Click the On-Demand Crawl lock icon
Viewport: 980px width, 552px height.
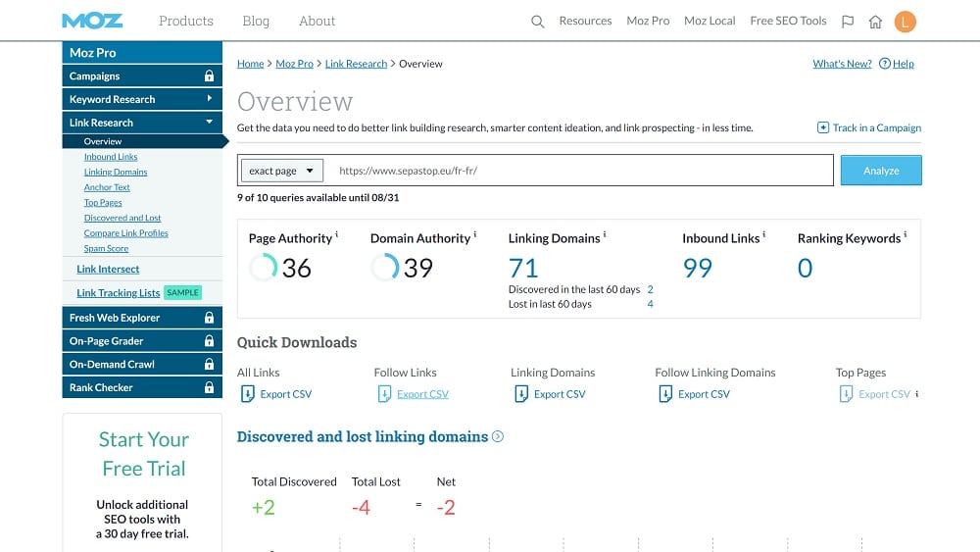click(x=209, y=364)
